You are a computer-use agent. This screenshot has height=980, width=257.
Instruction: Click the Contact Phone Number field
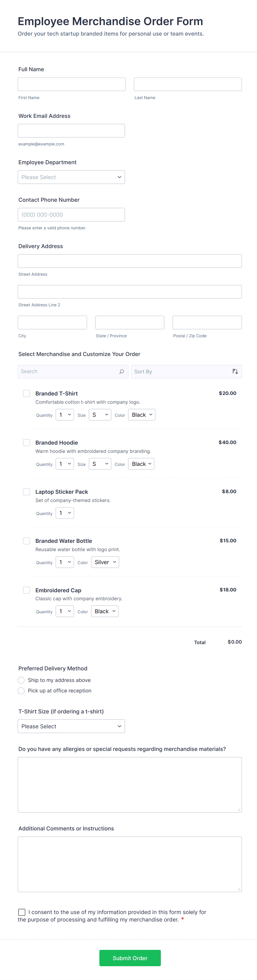[x=71, y=214]
